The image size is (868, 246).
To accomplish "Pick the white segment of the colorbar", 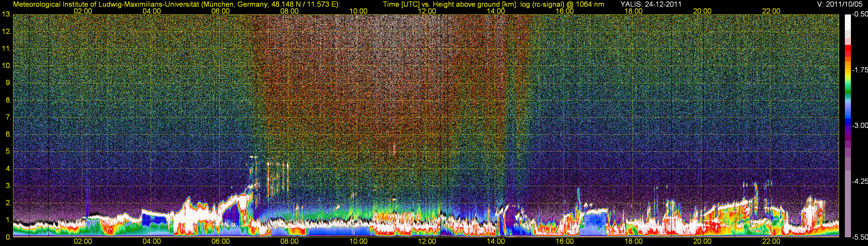I will 848,22.
